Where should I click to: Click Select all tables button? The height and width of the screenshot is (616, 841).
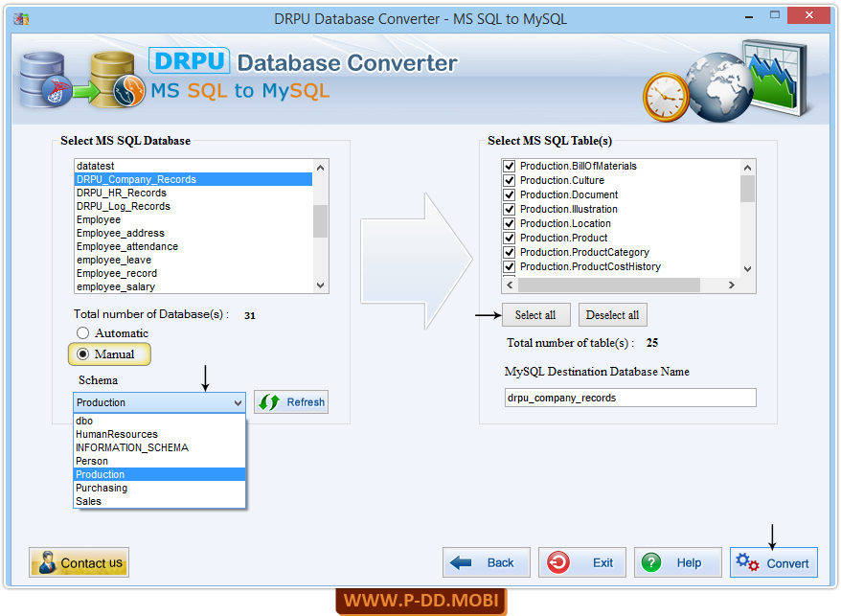tap(535, 315)
